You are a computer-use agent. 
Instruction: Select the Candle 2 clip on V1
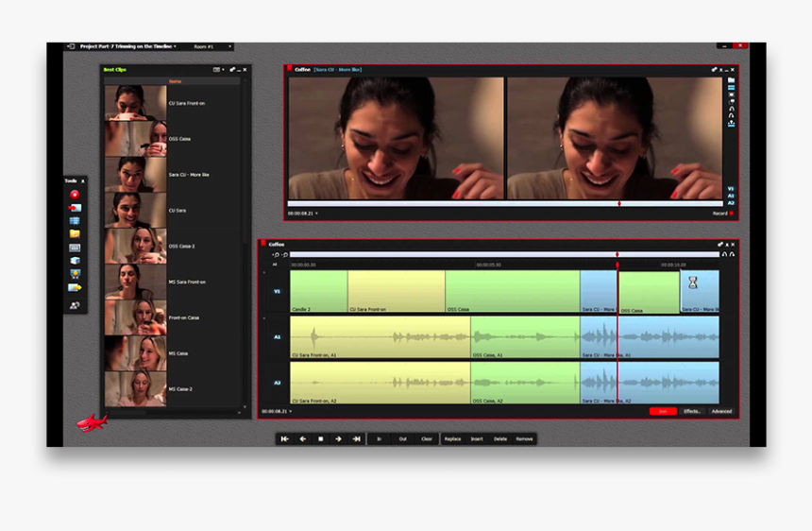pyautogui.click(x=318, y=291)
